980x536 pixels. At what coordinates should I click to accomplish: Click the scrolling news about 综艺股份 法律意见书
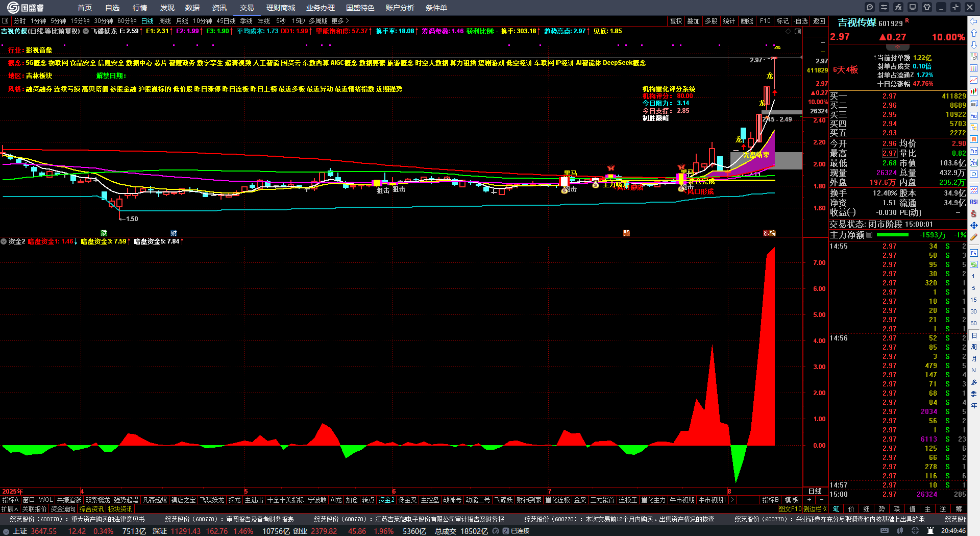pyautogui.click(x=78, y=519)
